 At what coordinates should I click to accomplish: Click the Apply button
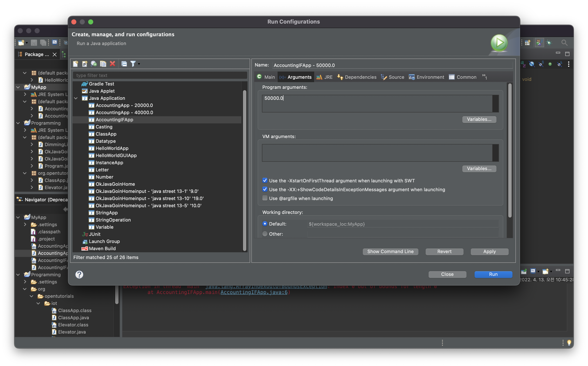489,251
